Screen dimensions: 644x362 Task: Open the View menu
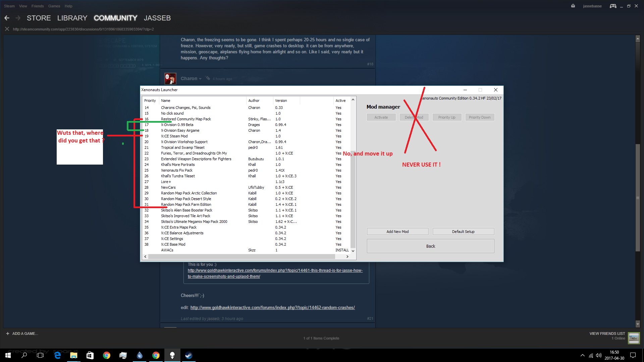[23, 6]
